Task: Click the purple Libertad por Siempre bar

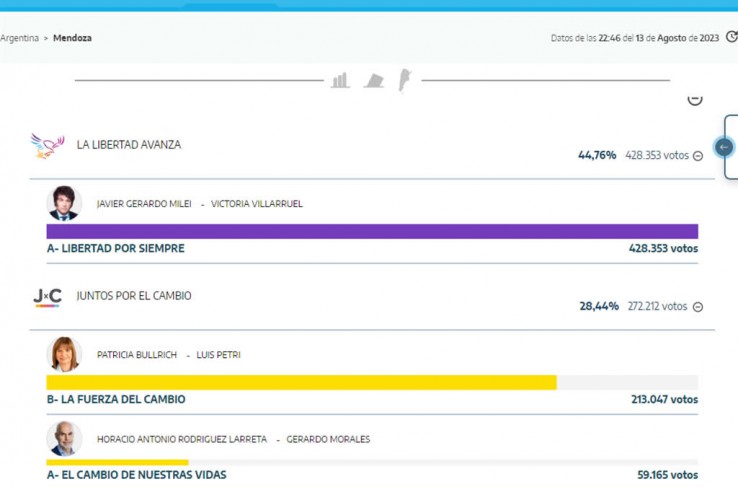Action: (x=372, y=232)
